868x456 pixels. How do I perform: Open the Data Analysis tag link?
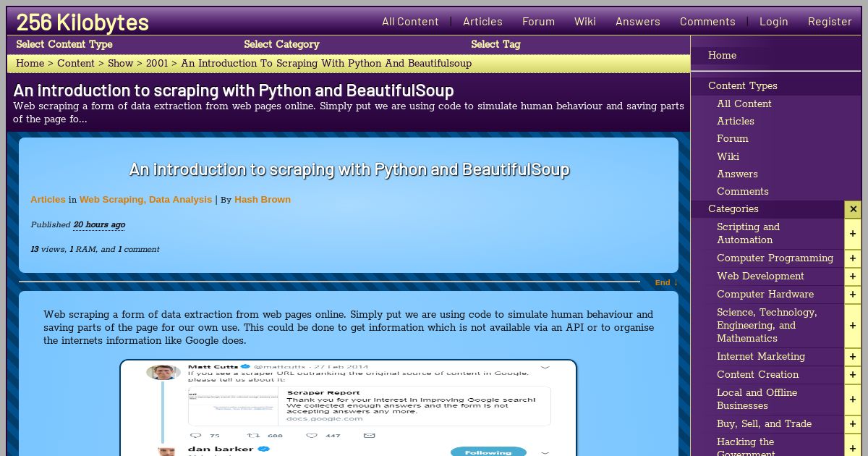pyautogui.click(x=181, y=200)
